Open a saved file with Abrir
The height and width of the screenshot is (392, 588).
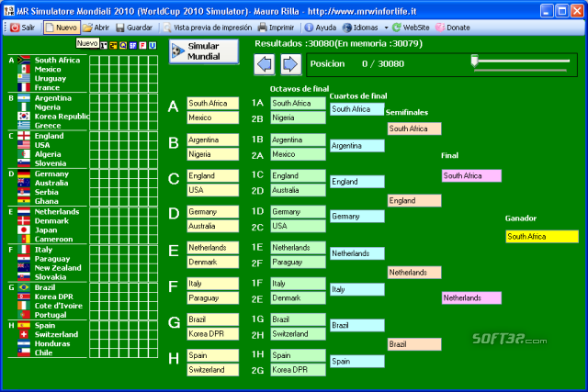[96, 28]
